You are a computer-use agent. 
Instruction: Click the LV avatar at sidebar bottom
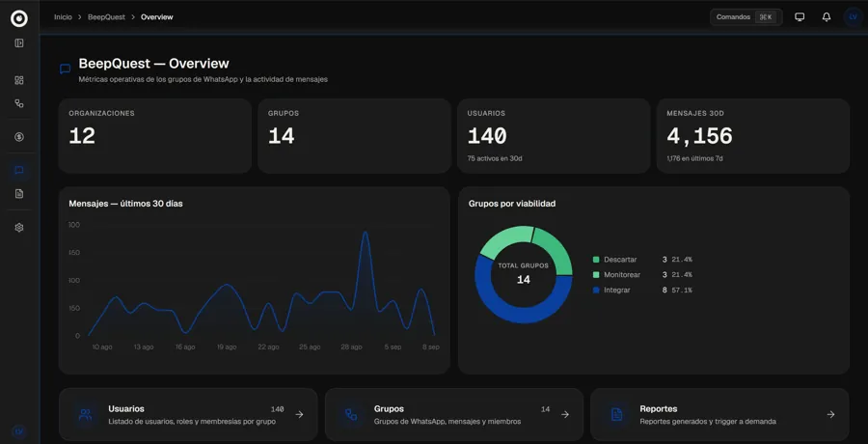coord(19,431)
